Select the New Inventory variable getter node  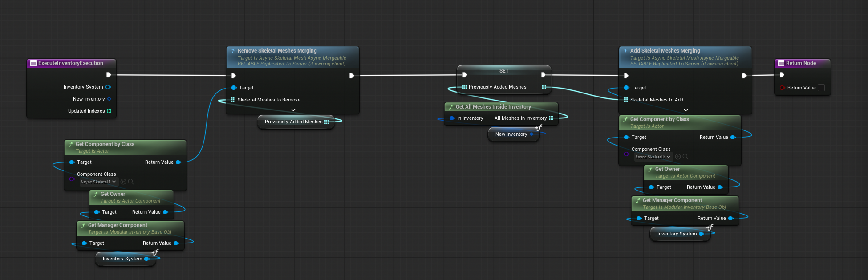pyautogui.click(x=514, y=134)
